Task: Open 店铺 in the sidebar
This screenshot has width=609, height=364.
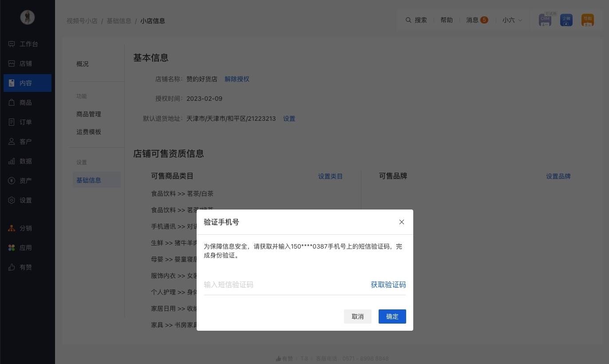Action: [x=28, y=63]
